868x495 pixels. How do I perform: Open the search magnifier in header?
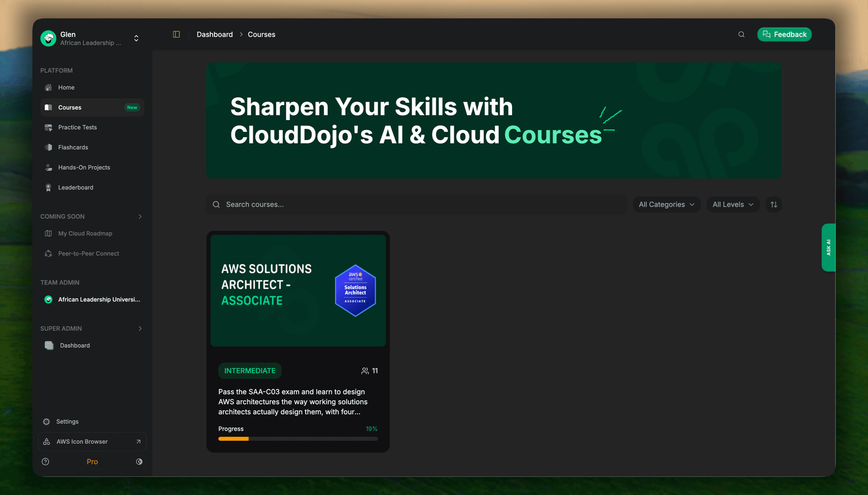[741, 34]
